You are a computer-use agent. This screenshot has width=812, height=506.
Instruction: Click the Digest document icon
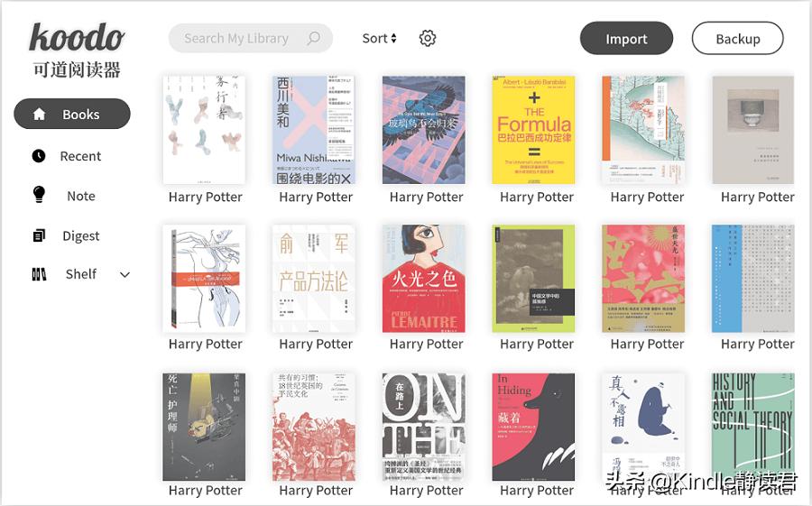pos(39,235)
